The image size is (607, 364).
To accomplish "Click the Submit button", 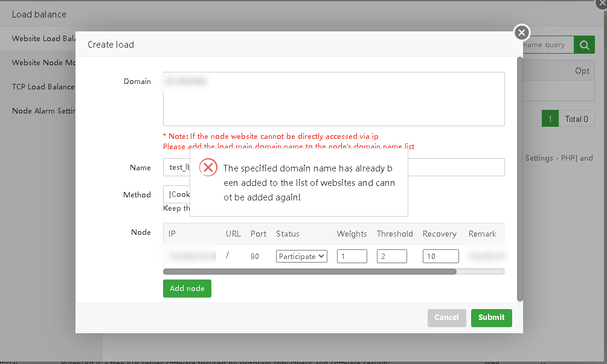I will tap(491, 318).
